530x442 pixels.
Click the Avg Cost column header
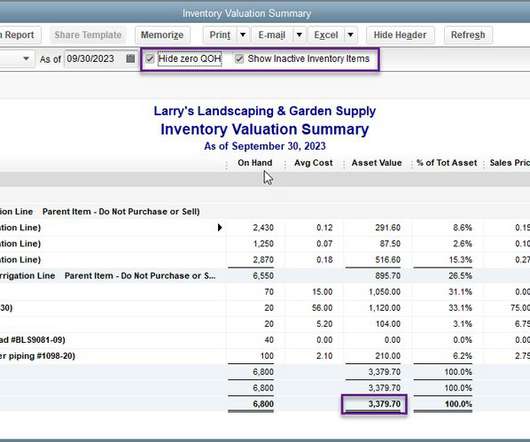(x=313, y=163)
